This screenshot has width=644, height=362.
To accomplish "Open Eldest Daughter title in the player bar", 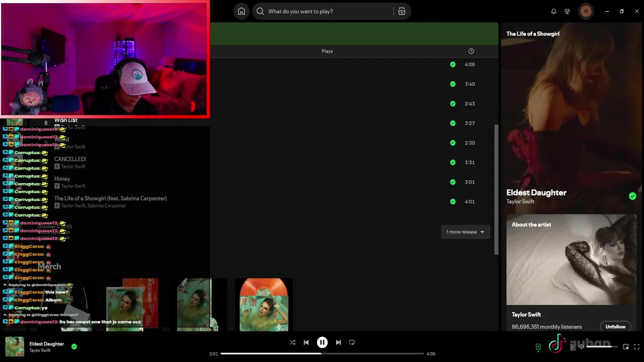I will coord(47,344).
